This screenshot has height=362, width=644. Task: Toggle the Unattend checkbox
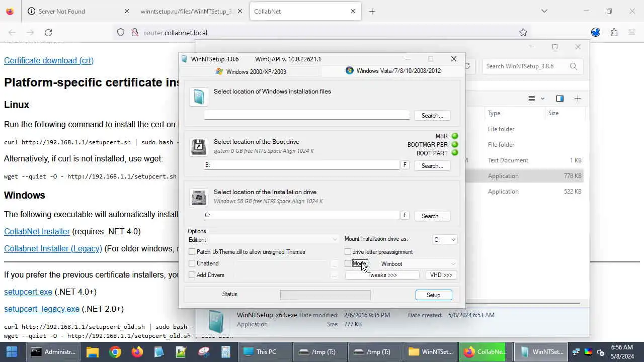(192, 263)
